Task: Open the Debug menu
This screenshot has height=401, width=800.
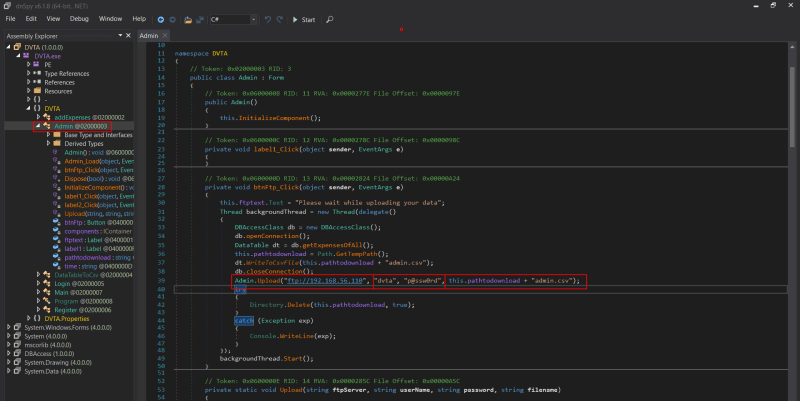Action: coord(79,19)
